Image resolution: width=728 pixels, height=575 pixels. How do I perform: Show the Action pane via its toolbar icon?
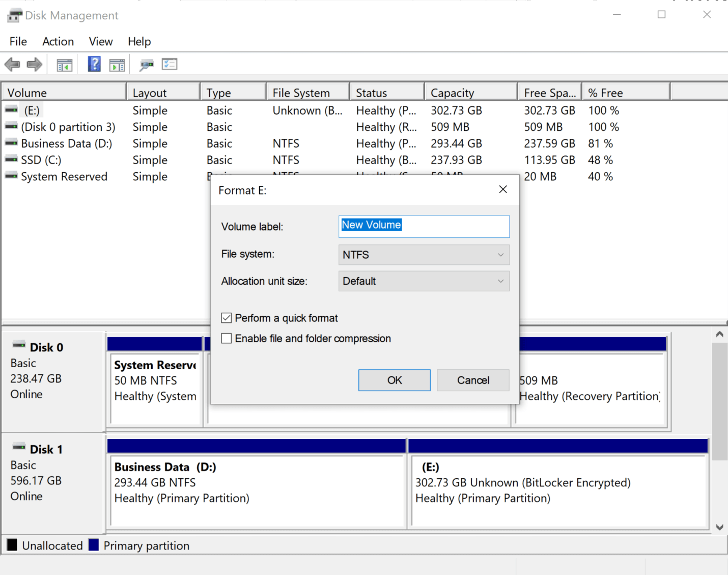[x=117, y=64]
